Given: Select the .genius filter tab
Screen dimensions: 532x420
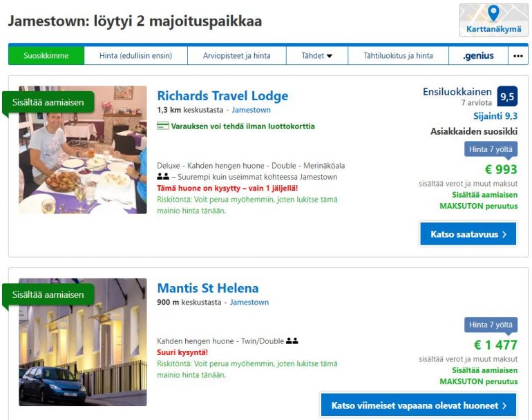Looking at the screenshot, I should 478,56.
